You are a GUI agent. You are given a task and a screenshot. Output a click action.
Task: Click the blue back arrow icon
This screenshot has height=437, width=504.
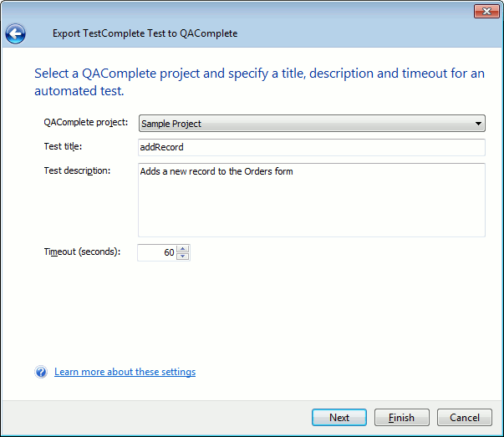pyautogui.click(x=15, y=33)
